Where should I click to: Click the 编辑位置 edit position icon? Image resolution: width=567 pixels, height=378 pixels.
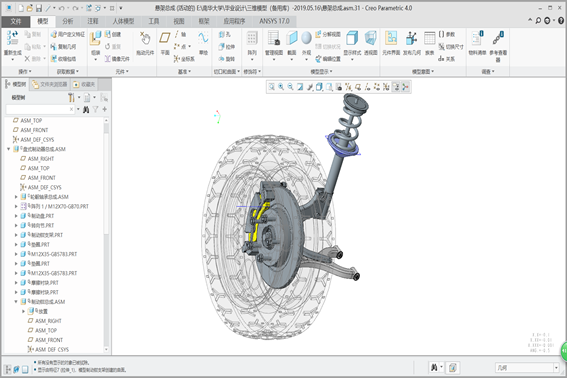pos(318,59)
